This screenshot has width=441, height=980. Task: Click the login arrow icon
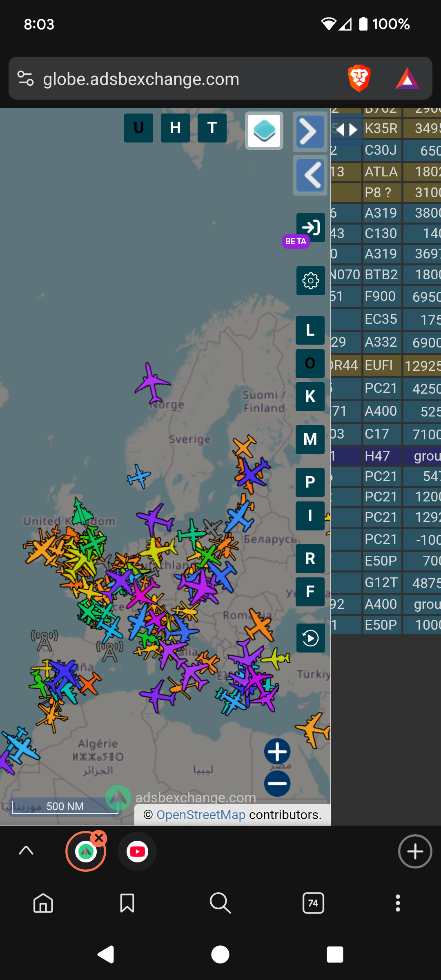311,227
